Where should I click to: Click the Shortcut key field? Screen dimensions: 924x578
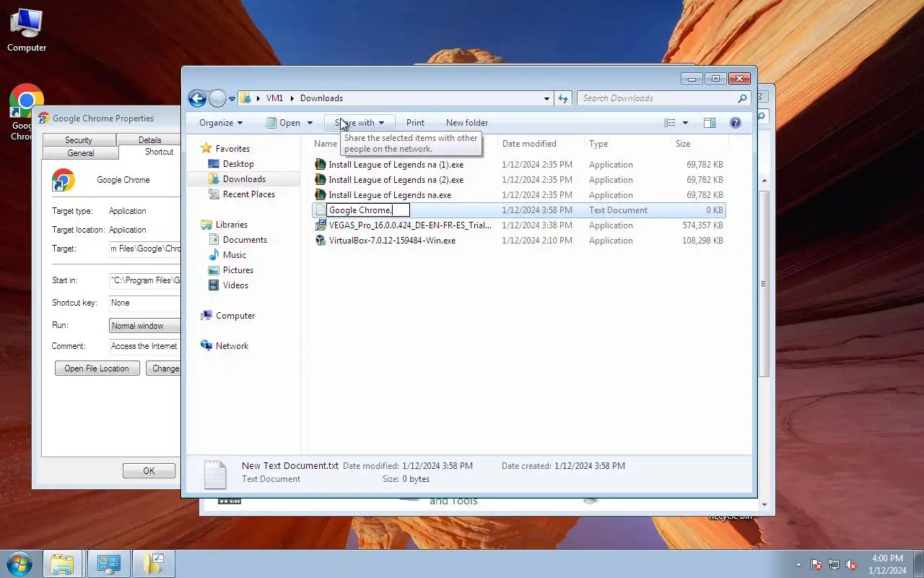[144, 303]
